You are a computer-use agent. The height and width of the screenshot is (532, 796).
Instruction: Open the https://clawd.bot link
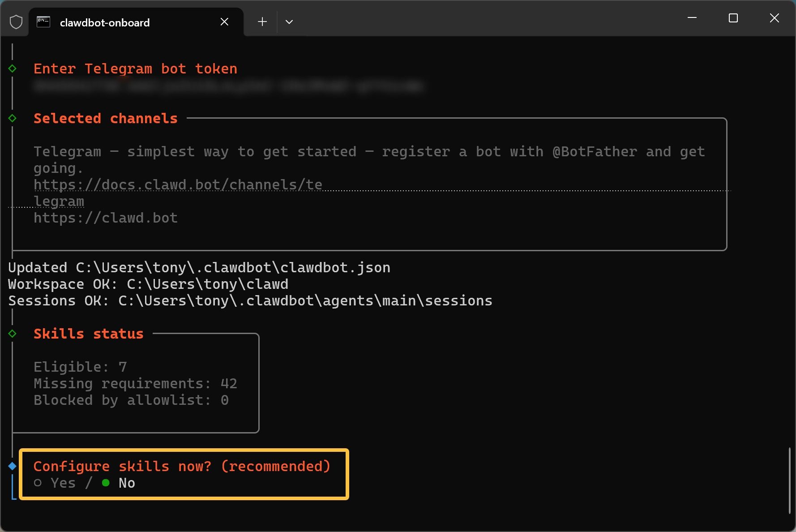click(x=106, y=218)
